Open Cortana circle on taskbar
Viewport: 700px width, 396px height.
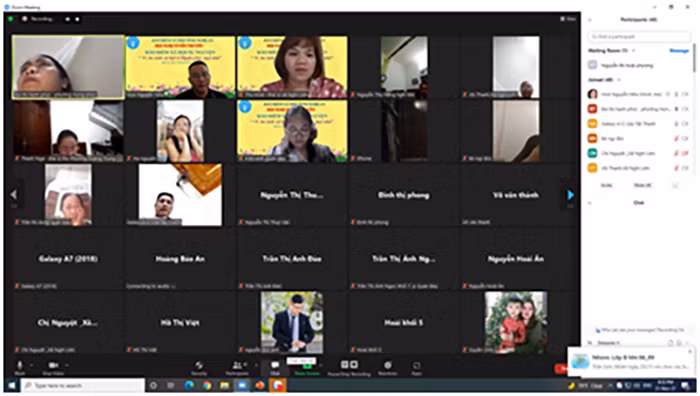[154, 385]
